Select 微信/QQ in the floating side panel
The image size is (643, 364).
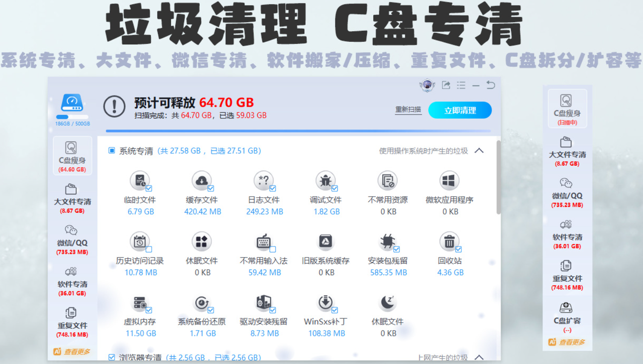tap(567, 192)
